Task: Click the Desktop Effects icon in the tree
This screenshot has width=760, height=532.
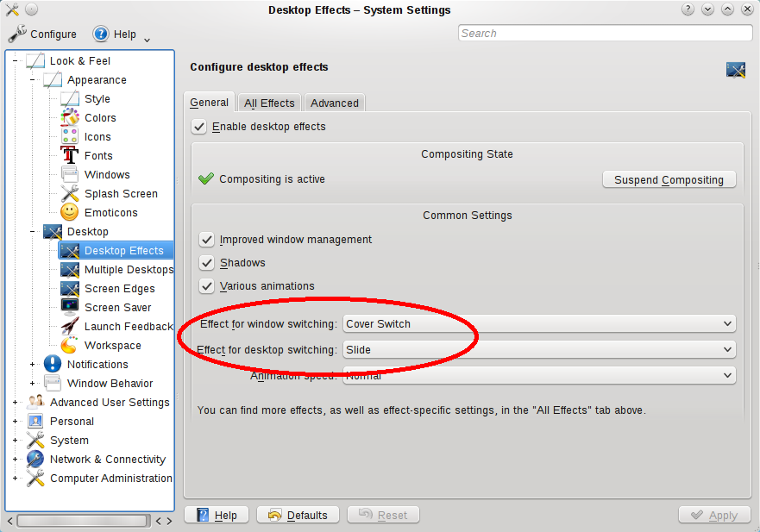Action: tap(70, 251)
